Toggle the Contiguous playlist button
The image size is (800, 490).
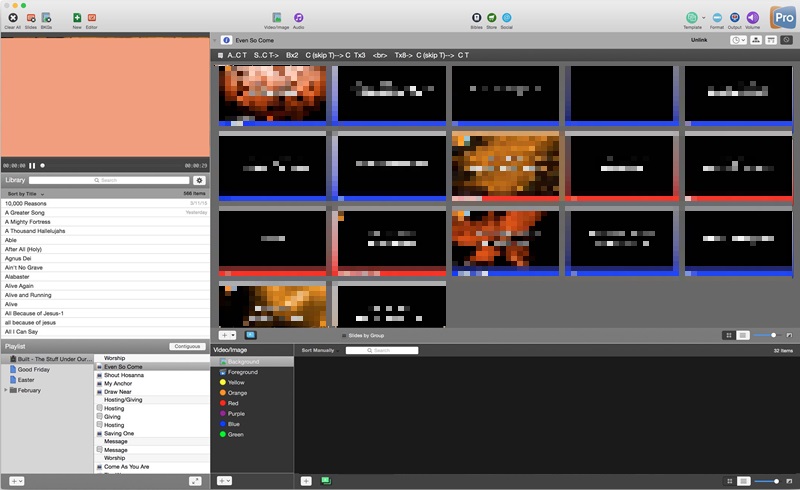187,346
